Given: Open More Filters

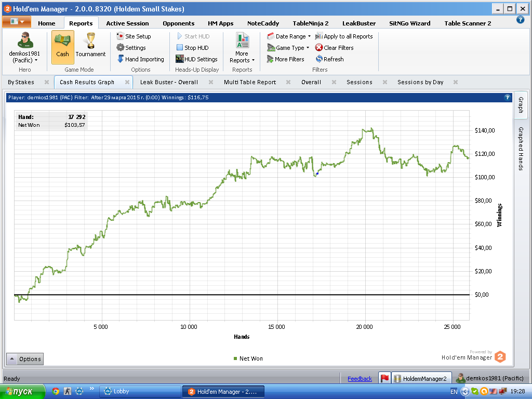Looking at the screenshot, I should (x=285, y=59).
